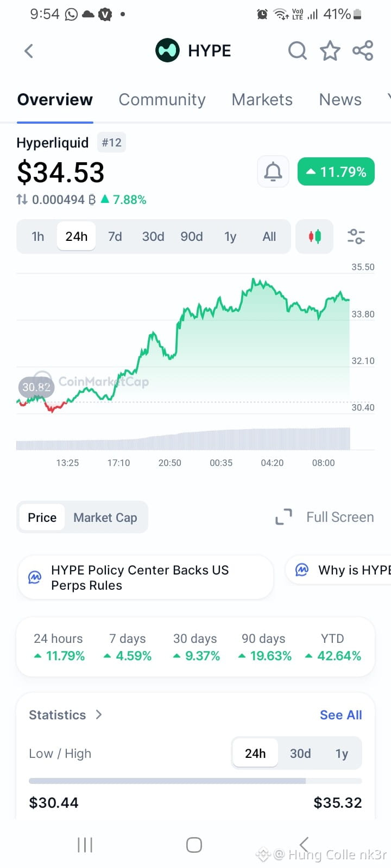The image size is (391, 868).
Task: Tap the share icon in header
Action: pos(363,51)
